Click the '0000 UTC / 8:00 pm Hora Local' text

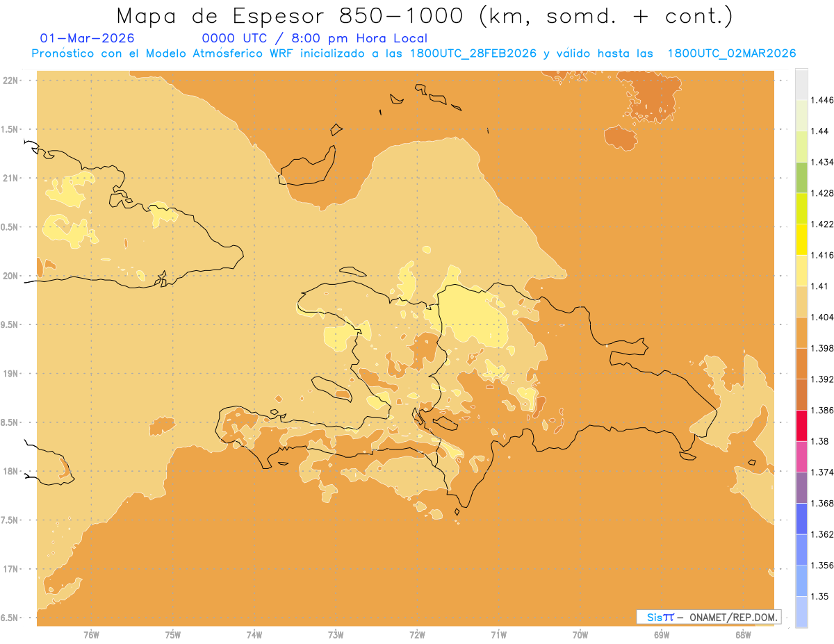tap(314, 39)
